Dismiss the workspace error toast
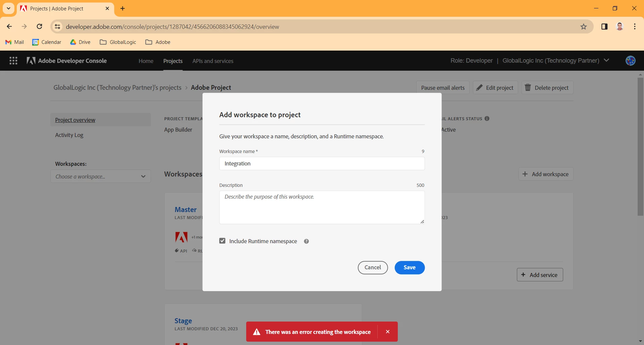This screenshot has height=345, width=644. click(388, 332)
